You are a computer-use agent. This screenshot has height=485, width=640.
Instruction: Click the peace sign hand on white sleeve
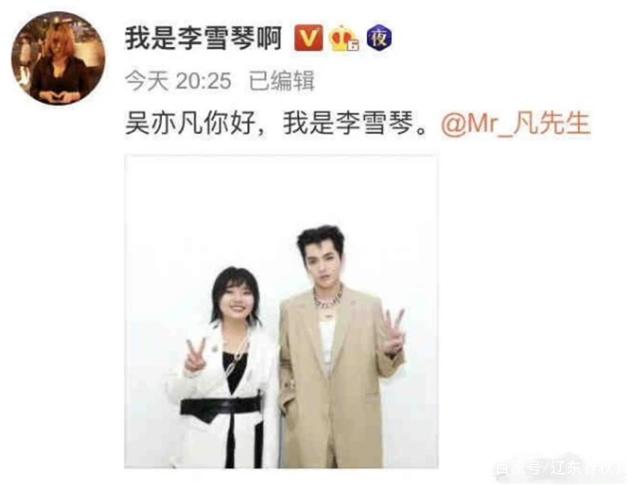coord(195,355)
